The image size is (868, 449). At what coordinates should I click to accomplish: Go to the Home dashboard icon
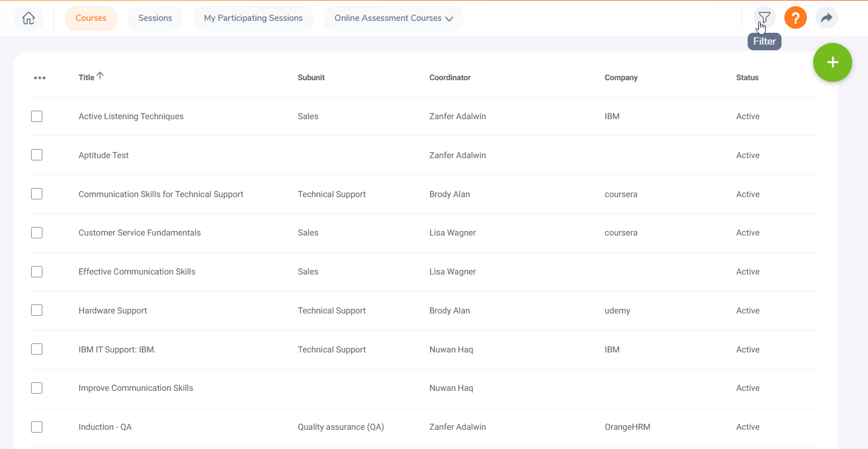pyautogui.click(x=28, y=18)
